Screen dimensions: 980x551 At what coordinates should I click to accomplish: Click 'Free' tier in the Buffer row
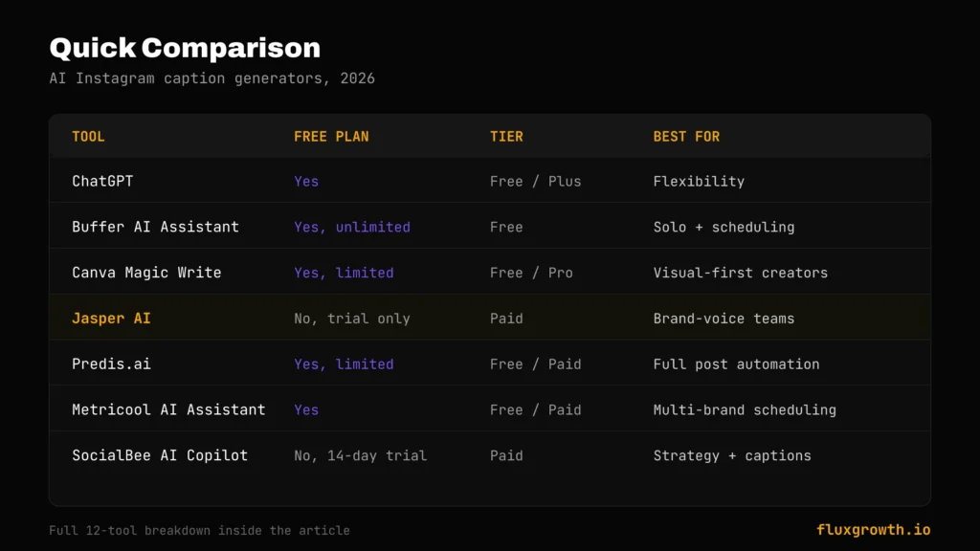pyautogui.click(x=506, y=227)
